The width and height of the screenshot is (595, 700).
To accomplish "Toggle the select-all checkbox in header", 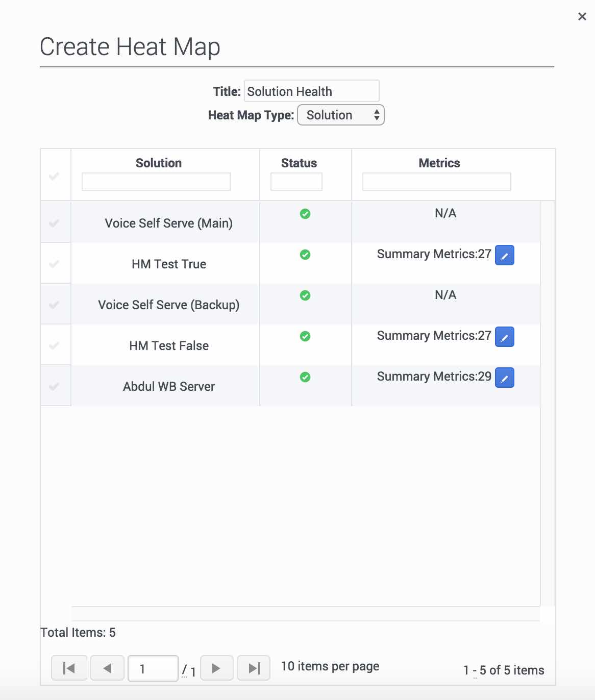I will (54, 176).
